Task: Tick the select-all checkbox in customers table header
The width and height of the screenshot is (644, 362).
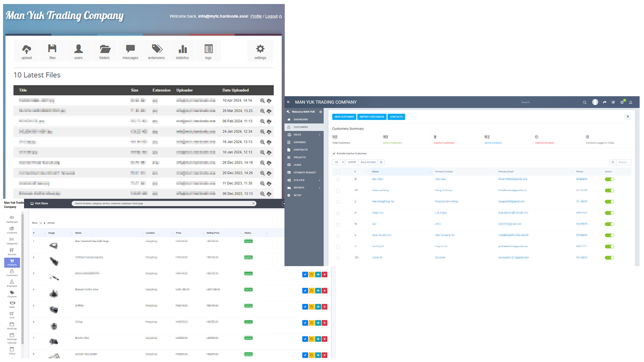Action: point(338,172)
